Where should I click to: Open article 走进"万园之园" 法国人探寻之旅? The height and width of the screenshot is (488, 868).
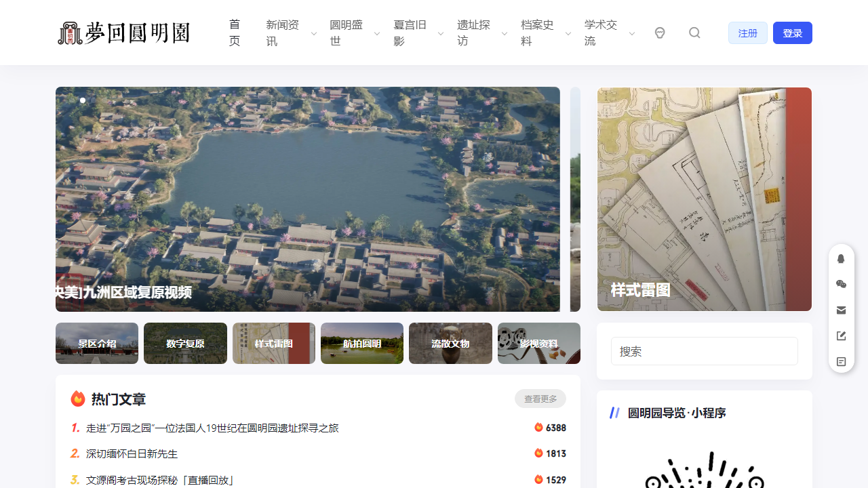click(x=212, y=428)
